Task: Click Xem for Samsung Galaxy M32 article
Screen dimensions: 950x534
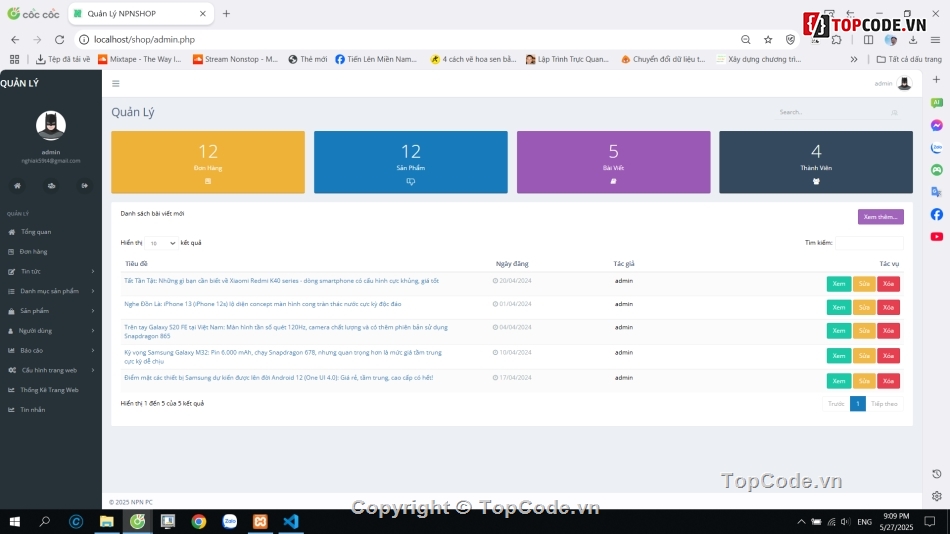Action: [x=839, y=356]
